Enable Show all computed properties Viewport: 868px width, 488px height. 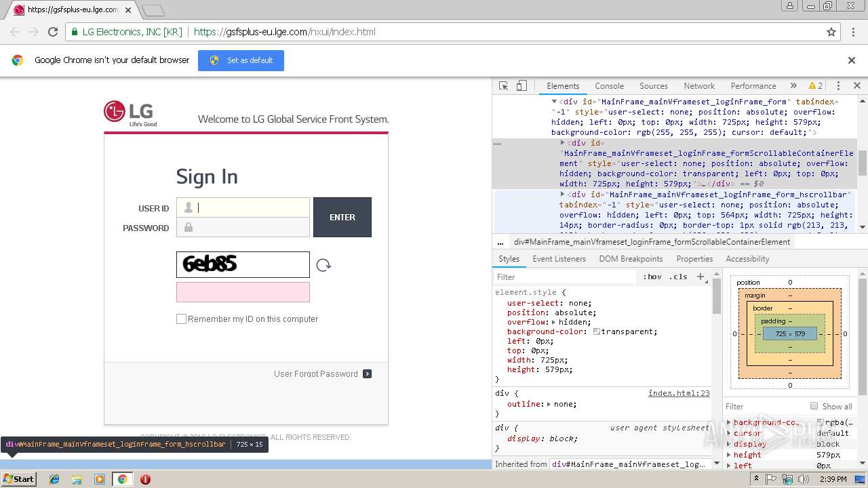[x=814, y=406]
